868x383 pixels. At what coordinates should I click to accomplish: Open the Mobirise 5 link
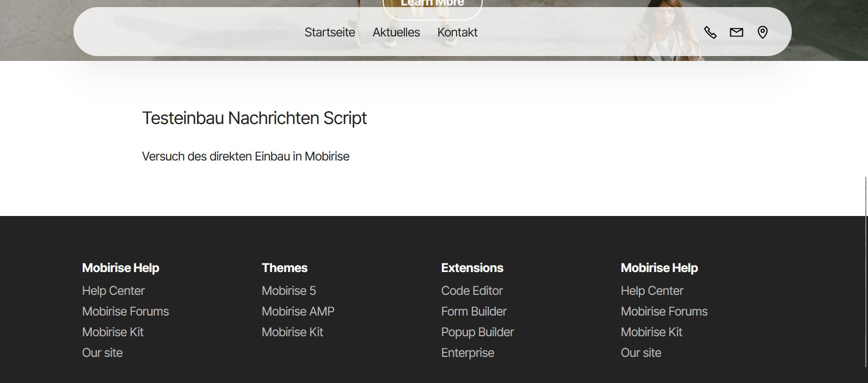click(x=288, y=291)
